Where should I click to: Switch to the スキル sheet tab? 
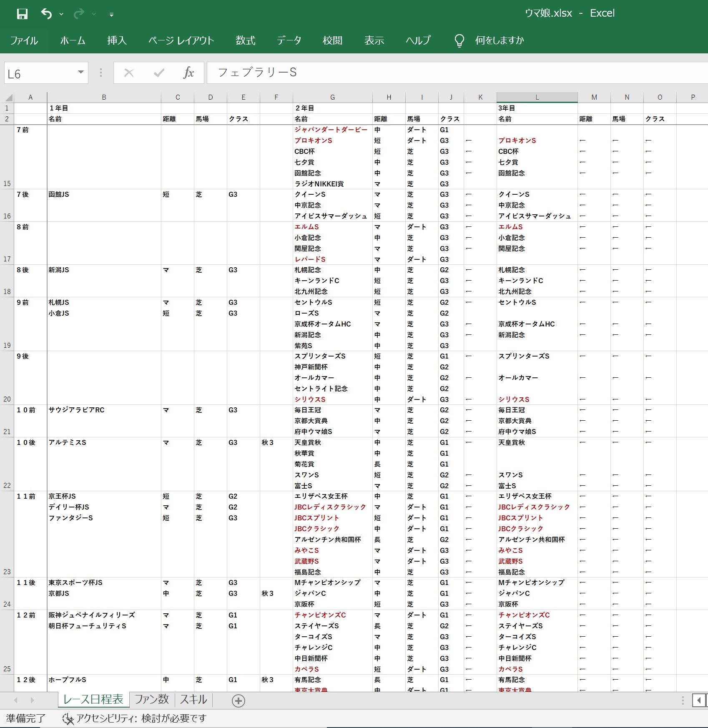pos(193,699)
